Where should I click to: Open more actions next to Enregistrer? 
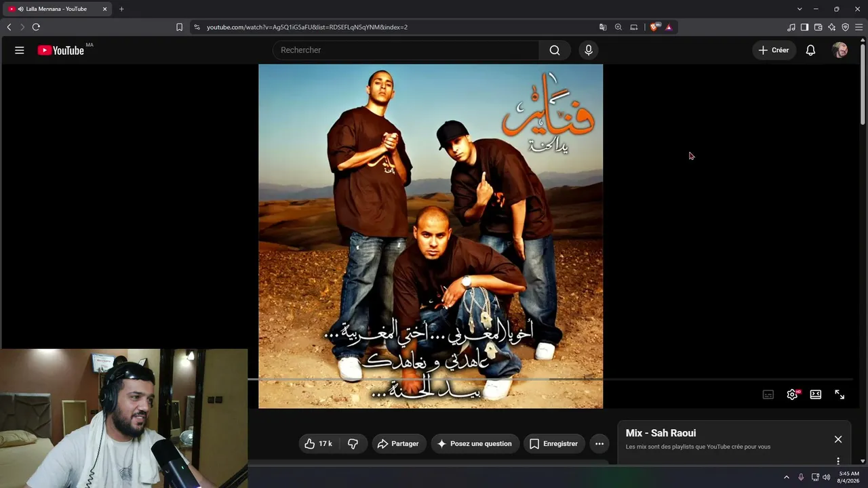pyautogui.click(x=599, y=444)
